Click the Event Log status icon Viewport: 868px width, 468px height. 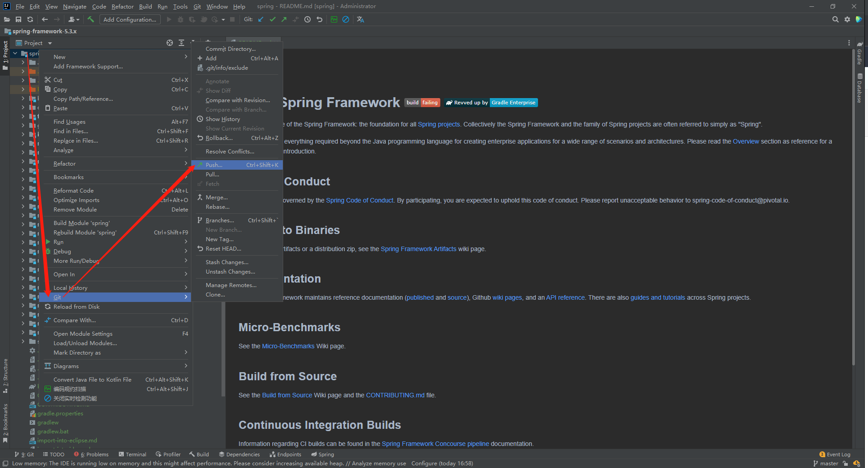pyautogui.click(x=835, y=454)
